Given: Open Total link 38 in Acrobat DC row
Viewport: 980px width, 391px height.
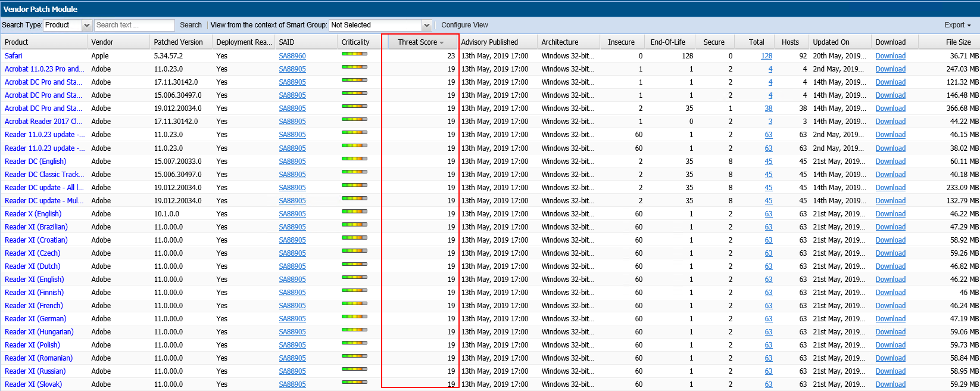Looking at the screenshot, I should (769, 108).
